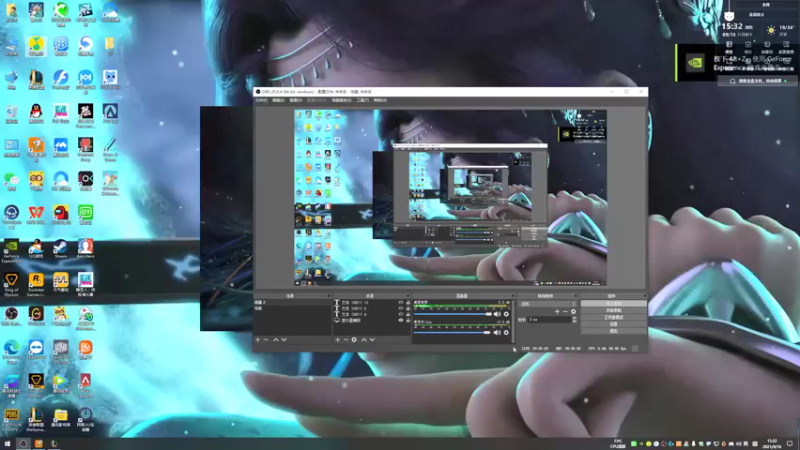
Task: Click the Exit button in OBS Controls
Action: coord(613,331)
